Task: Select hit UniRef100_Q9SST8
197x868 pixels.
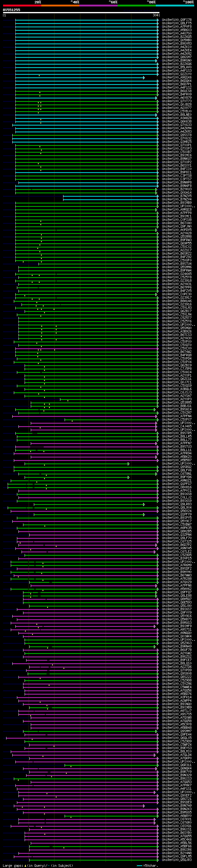Action: pos(177,135)
